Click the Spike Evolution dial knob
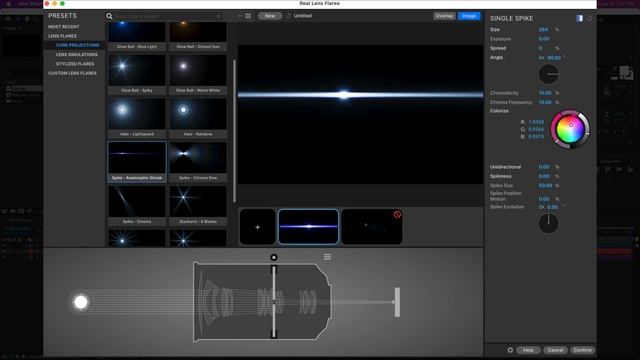This screenshot has width=640, height=360. tap(549, 223)
